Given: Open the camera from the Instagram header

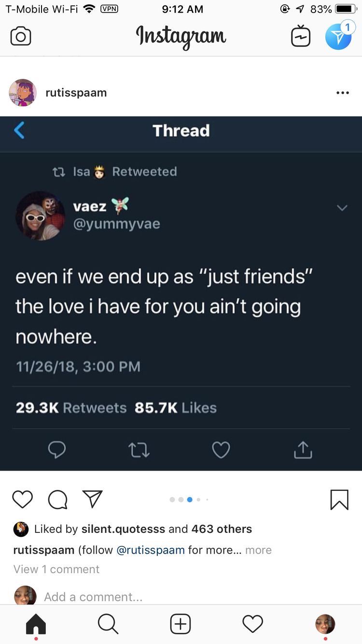Looking at the screenshot, I should pyautogui.click(x=20, y=37).
